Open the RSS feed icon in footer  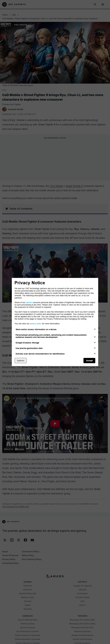click(x=5, y=540)
